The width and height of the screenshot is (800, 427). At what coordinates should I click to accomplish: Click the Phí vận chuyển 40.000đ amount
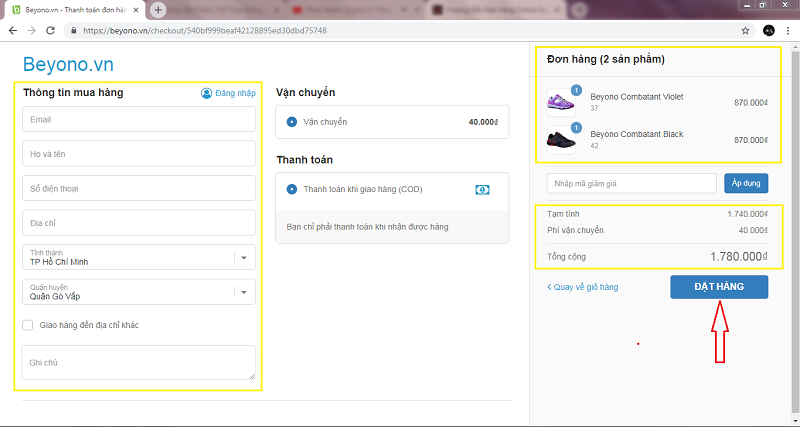pos(753,230)
